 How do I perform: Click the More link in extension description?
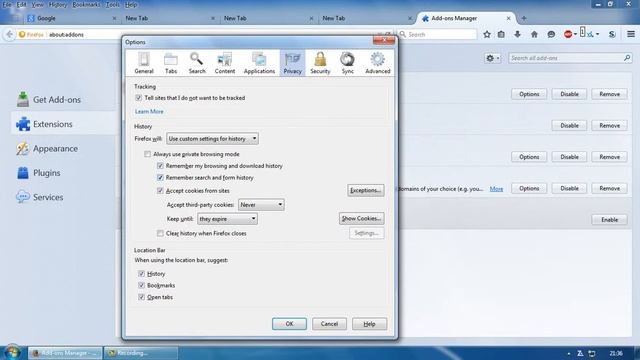click(496, 189)
